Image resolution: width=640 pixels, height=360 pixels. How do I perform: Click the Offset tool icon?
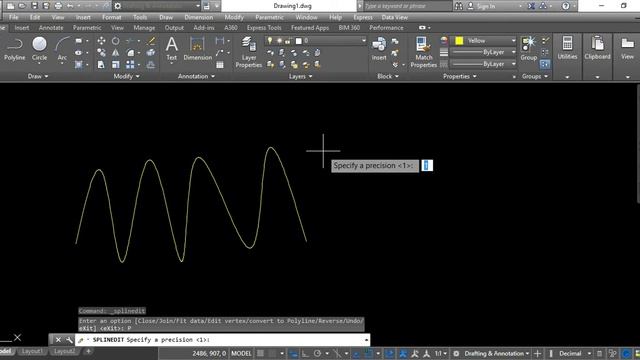[151, 64]
